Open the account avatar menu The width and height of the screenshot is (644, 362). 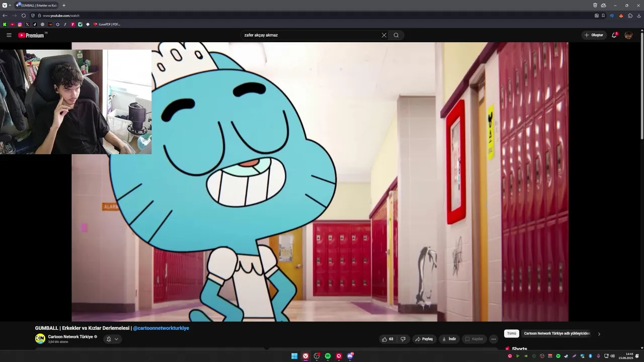[628, 35]
